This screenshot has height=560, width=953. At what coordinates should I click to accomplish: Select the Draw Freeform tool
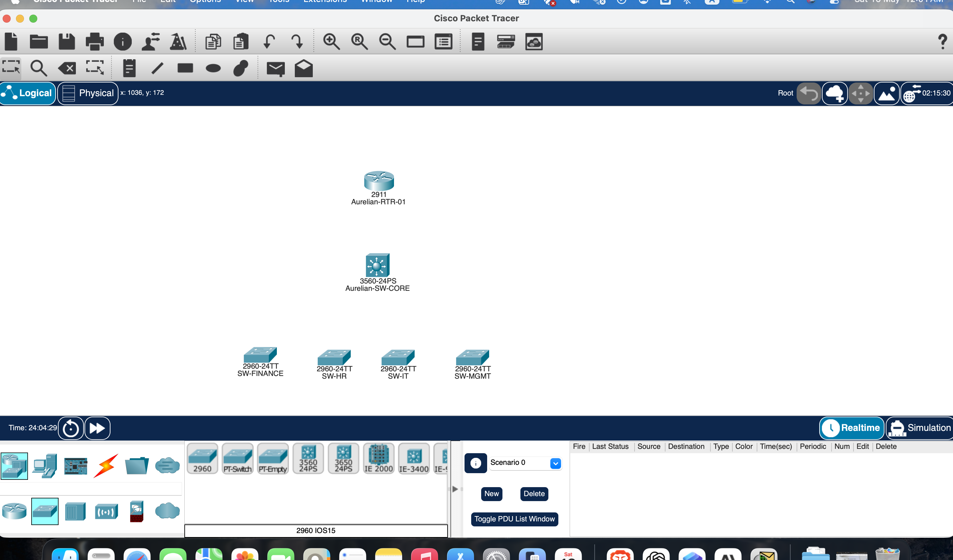[241, 68]
